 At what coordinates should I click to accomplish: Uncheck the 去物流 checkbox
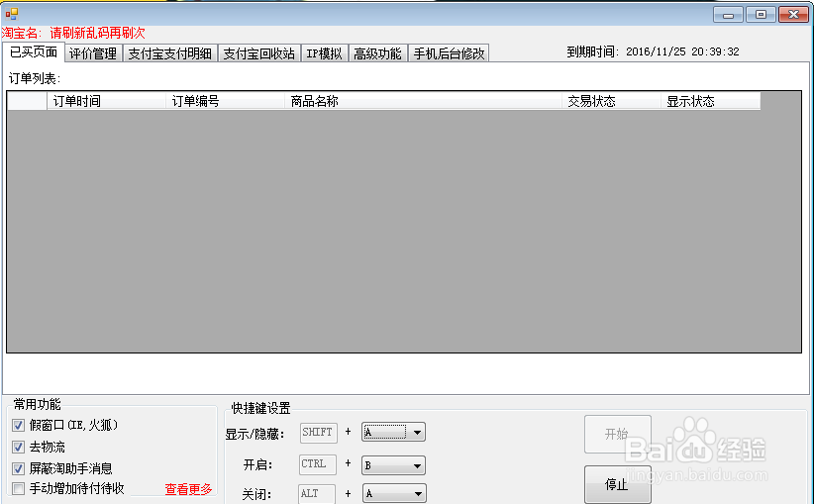(x=18, y=447)
